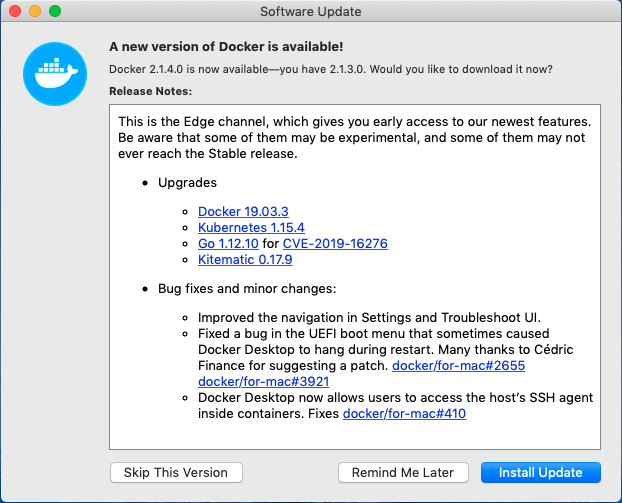
Task: Click the Install Update button
Action: (541, 472)
